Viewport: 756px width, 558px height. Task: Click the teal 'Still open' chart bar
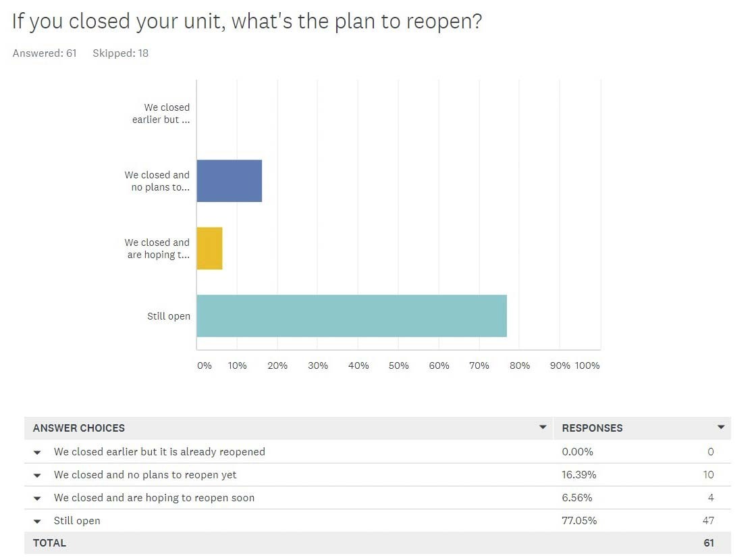pos(352,315)
